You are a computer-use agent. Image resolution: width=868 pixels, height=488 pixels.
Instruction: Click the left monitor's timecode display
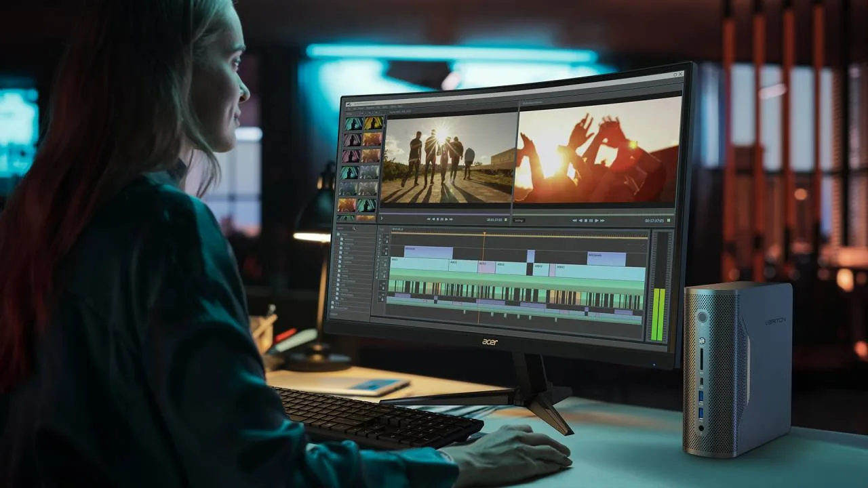point(494,220)
